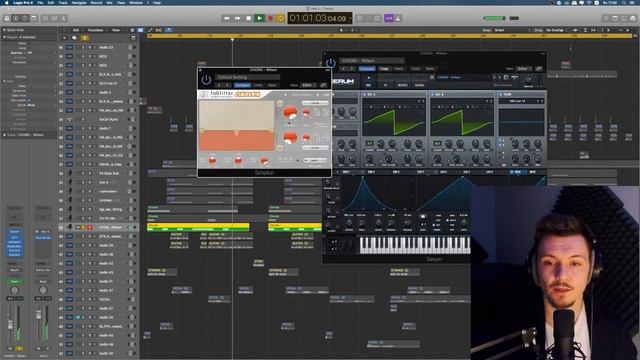
Task: Arm the red Record transport button
Action: [270, 18]
